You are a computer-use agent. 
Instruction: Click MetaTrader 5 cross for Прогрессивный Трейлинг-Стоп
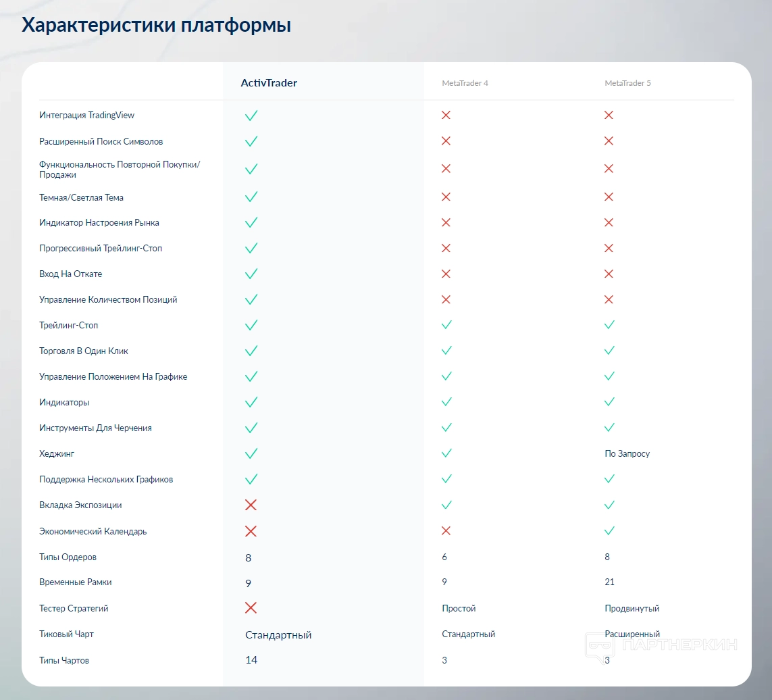pyautogui.click(x=609, y=248)
